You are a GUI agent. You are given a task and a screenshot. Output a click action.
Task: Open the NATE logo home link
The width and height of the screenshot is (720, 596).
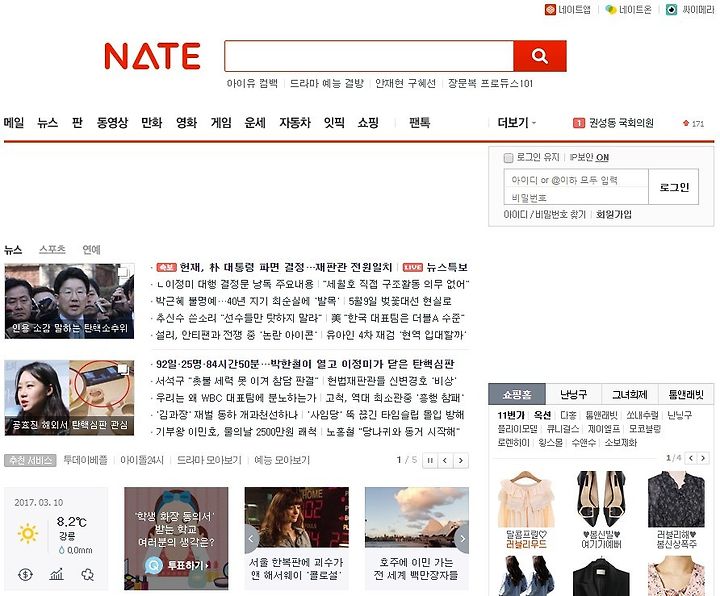click(152, 56)
